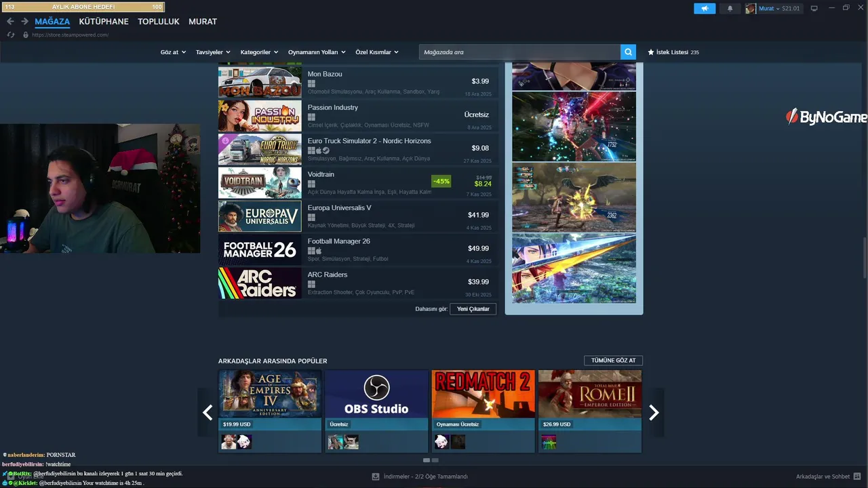
Task: Click first friend avatar under Redmatch 2
Action: (441, 442)
